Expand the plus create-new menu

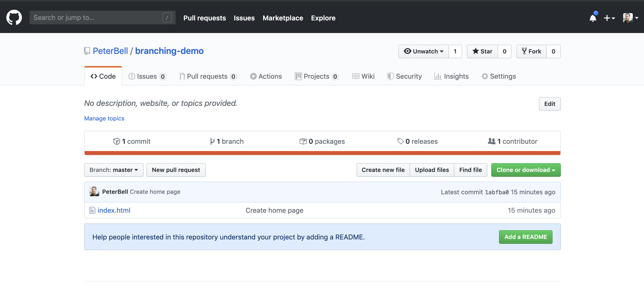pos(609,18)
